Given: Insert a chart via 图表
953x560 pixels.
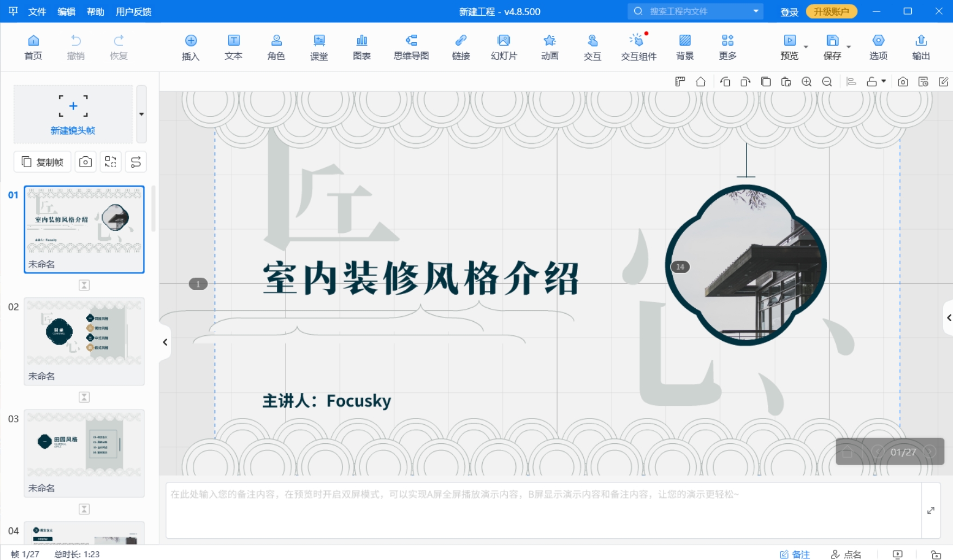Looking at the screenshot, I should click(362, 47).
